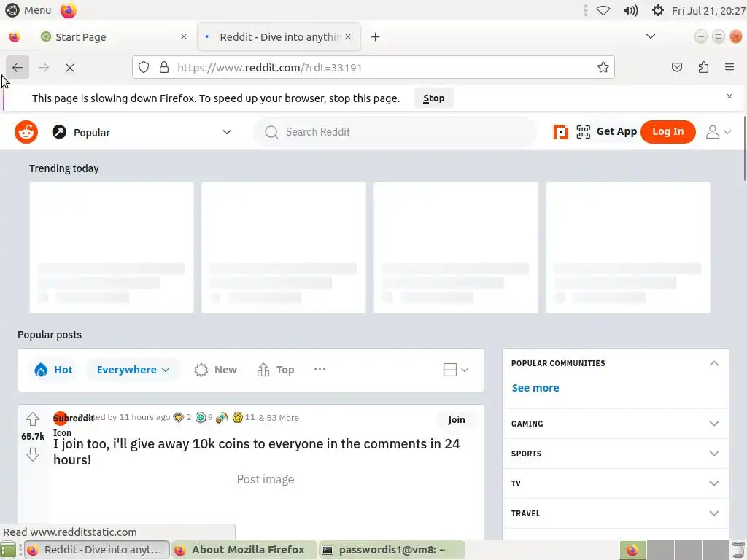Click the trash icon in taskbar
Viewport: 747px width, 560px height.
pos(738,550)
